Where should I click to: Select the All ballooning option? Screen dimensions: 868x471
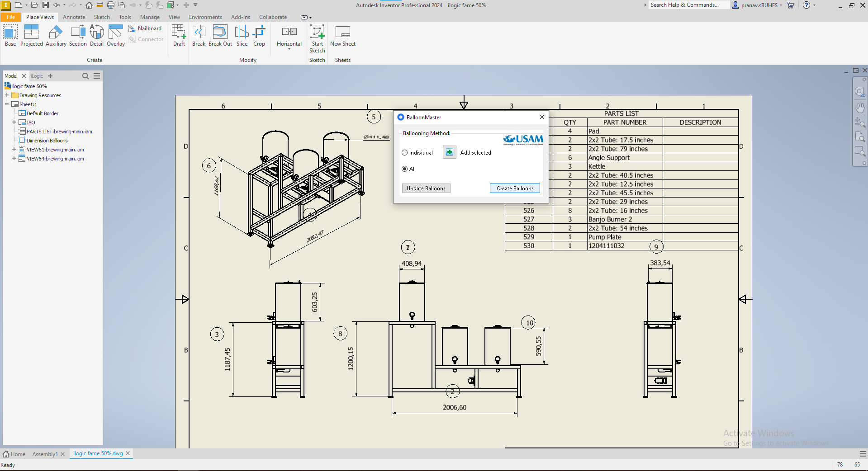click(x=405, y=169)
